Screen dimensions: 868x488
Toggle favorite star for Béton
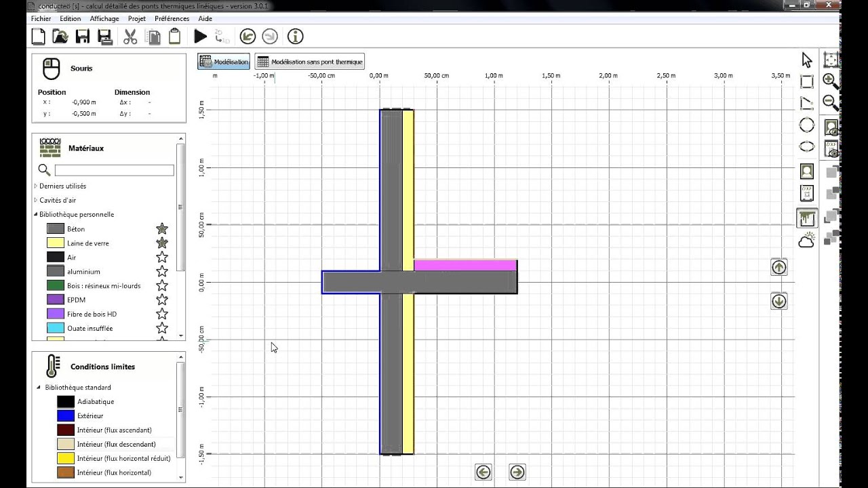coord(162,229)
